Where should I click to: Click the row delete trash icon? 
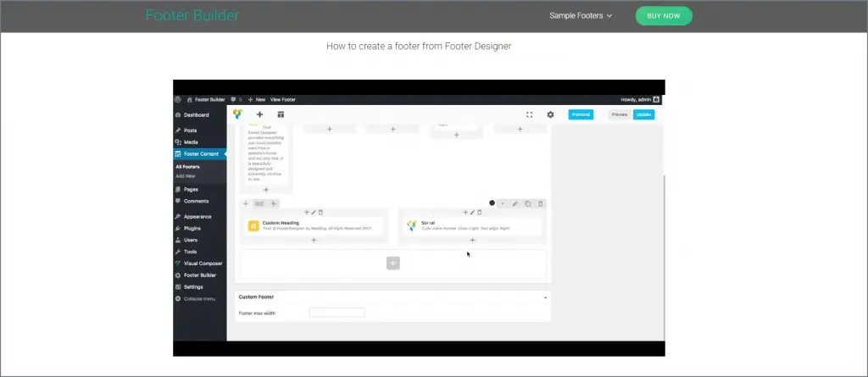541,203
